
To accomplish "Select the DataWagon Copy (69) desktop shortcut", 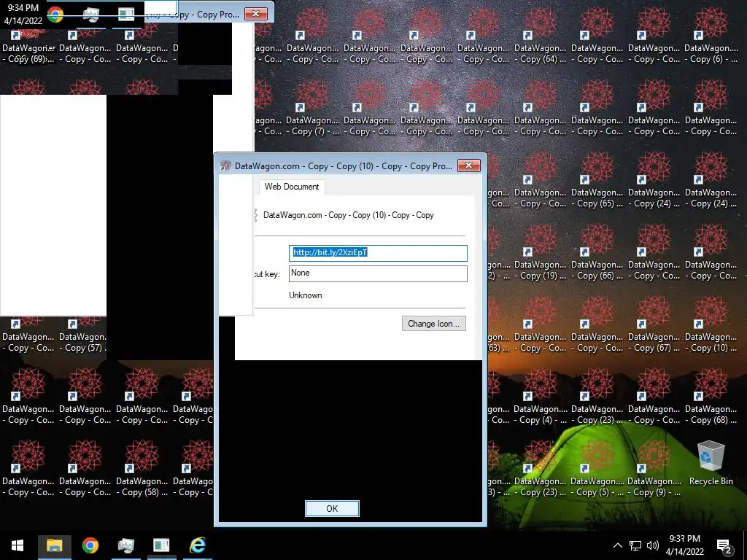I will point(28,47).
